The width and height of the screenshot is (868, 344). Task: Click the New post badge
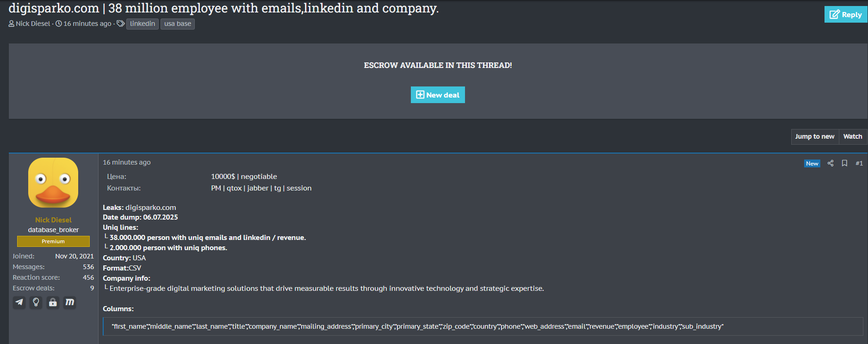point(812,164)
